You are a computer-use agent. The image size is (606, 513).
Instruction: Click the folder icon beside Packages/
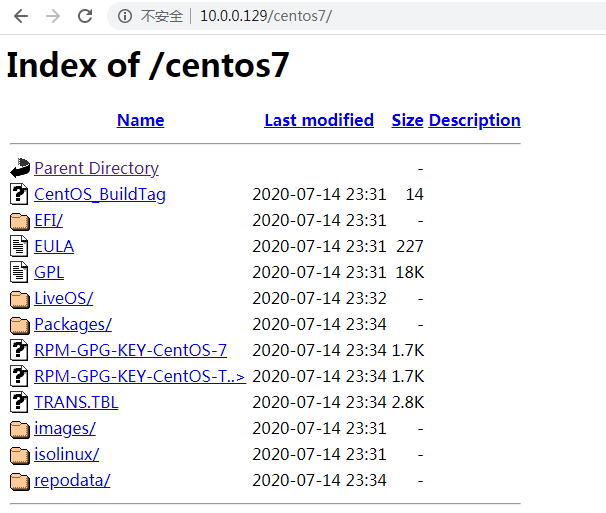(x=20, y=324)
